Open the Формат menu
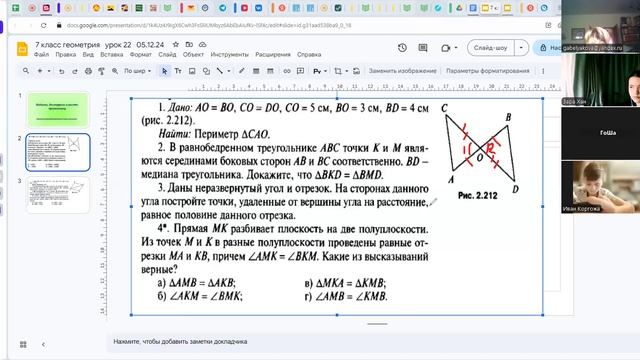The width and height of the screenshot is (640, 360). point(141,54)
